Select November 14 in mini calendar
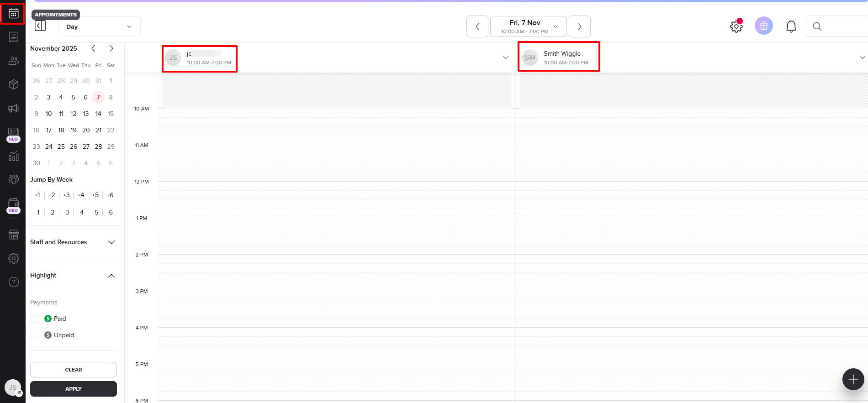This screenshot has height=403, width=868. click(98, 114)
